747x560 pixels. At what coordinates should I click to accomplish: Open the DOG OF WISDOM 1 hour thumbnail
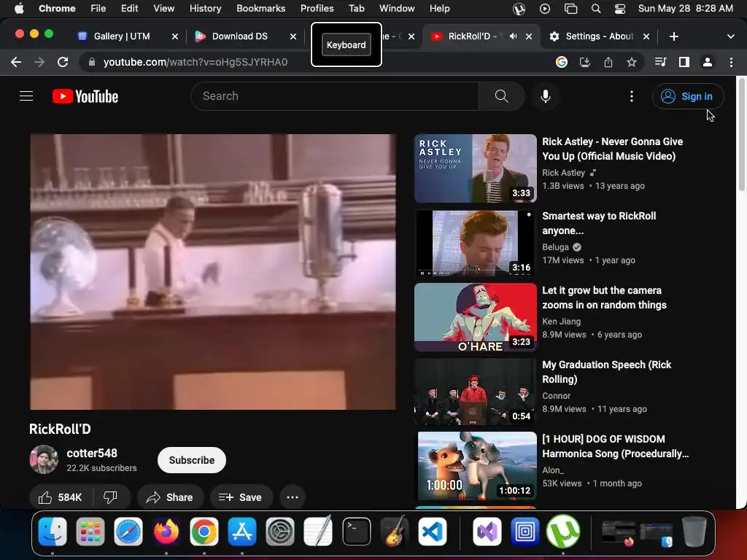[x=476, y=466]
